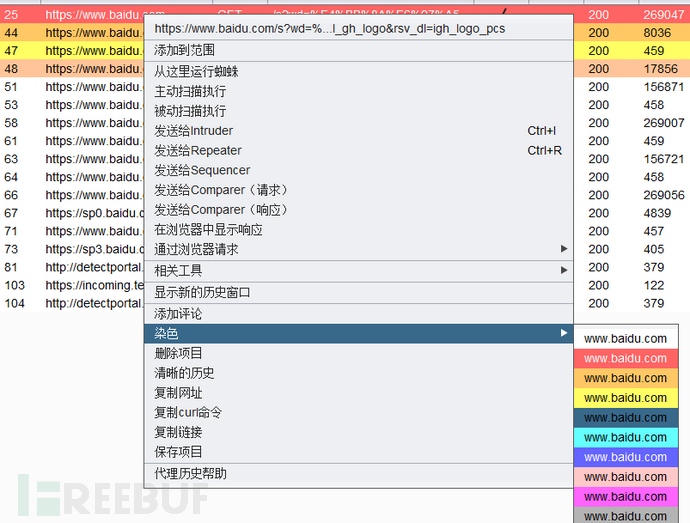Screen dimensions: 690x523
Task: Select 主动扫描执行 menu entry
Action: point(359,91)
